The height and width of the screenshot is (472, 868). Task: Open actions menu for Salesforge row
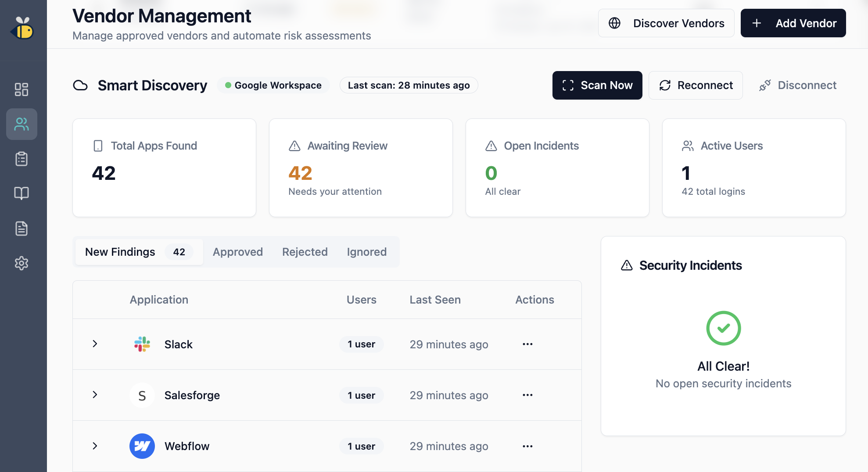527,395
